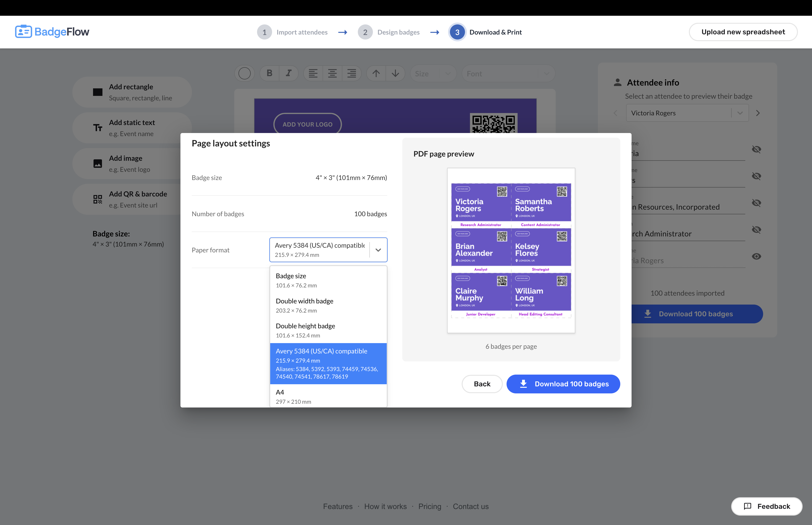Open the Contact us footer link
This screenshot has height=525, width=812.
point(471,506)
